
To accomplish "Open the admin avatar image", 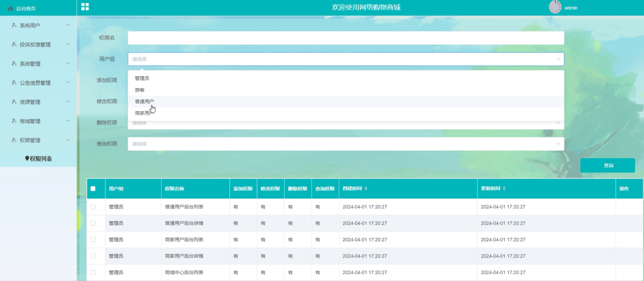I will point(555,7).
